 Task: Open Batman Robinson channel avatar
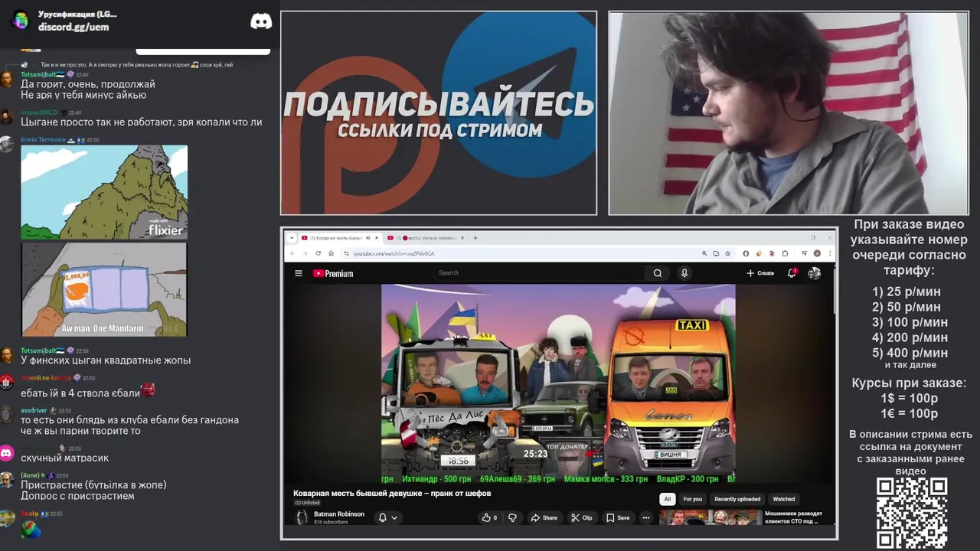[302, 517]
